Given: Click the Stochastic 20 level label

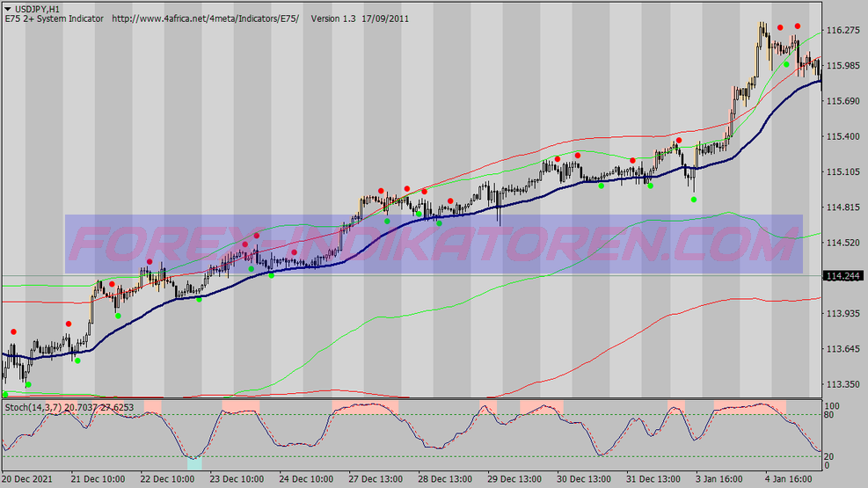Looking at the screenshot, I should (x=828, y=456).
